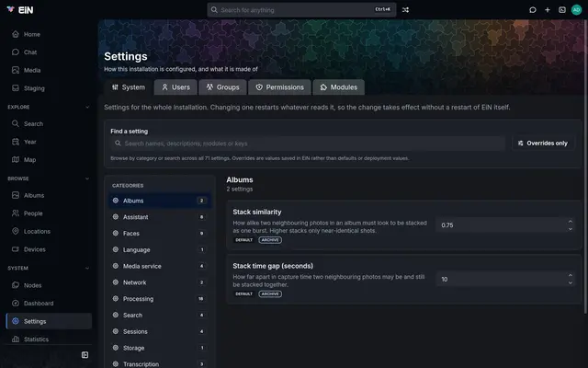Select Media service category
Image resolution: width=588 pixels, height=368 pixels.
160,266
